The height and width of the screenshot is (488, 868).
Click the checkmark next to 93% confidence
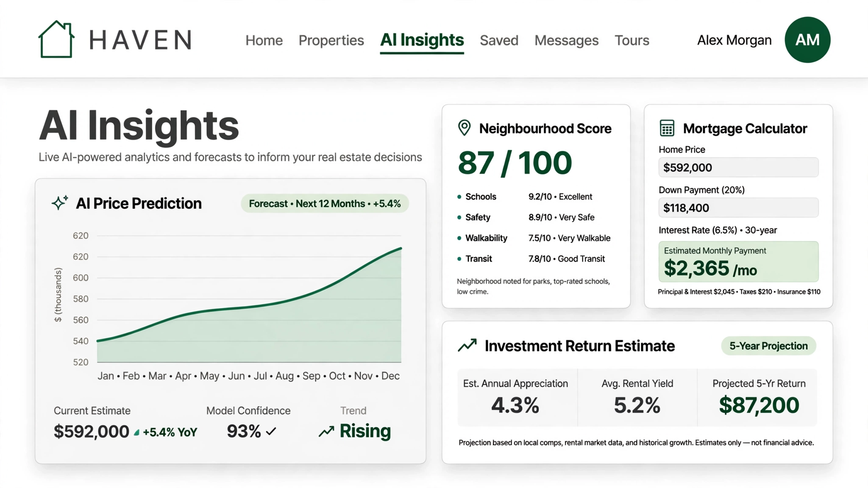(271, 432)
